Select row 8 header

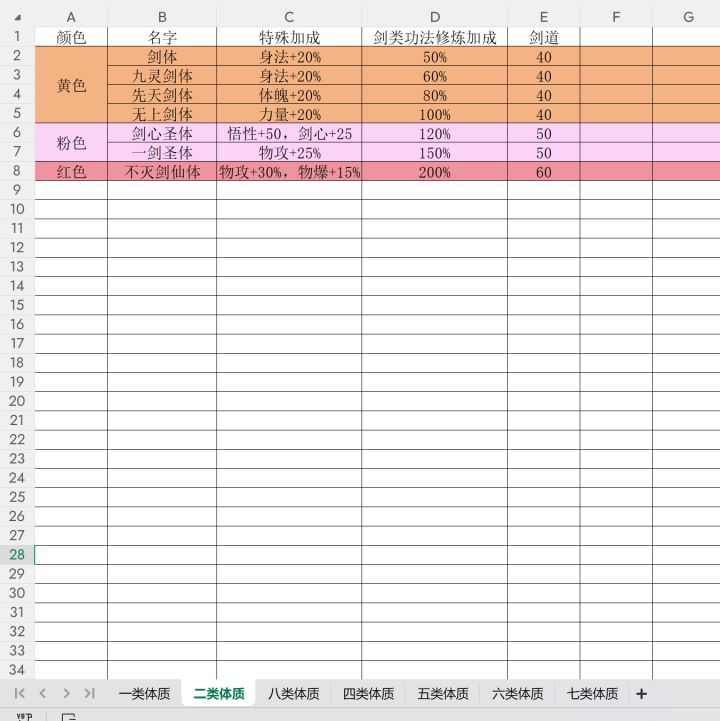coord(17,171)
